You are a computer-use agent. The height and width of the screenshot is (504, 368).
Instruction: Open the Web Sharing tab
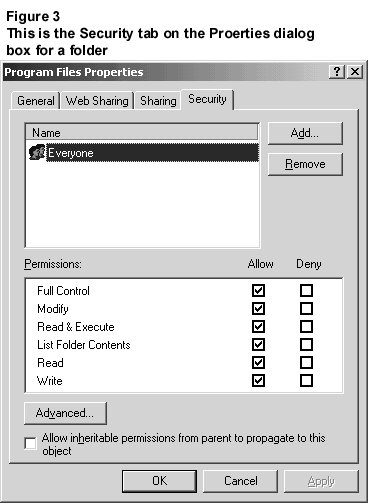pyautogui.click(x=97, y=101)
